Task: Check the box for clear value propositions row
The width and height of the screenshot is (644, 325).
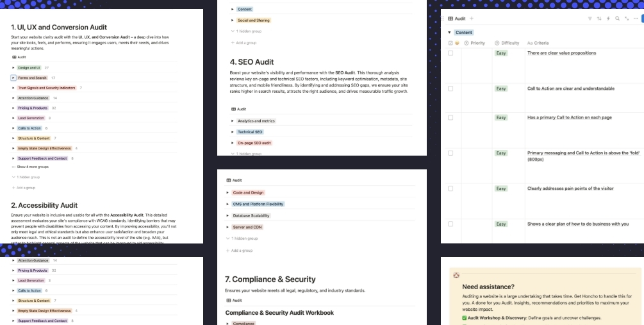Action: (450, 53)
